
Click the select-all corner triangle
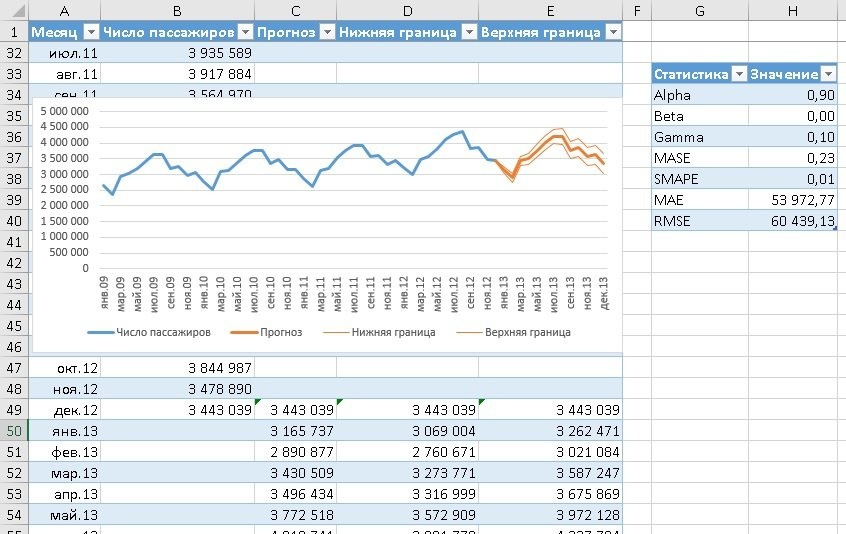click(x=15, y=11)
